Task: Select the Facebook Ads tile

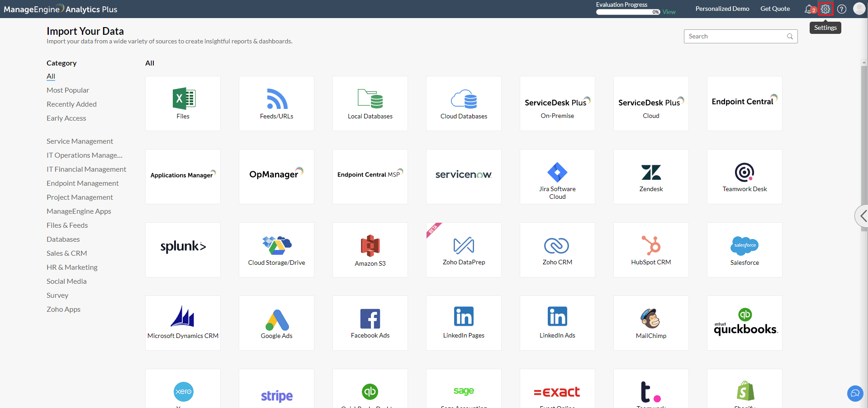Action: pyautogui.click(x=370, y=323)
